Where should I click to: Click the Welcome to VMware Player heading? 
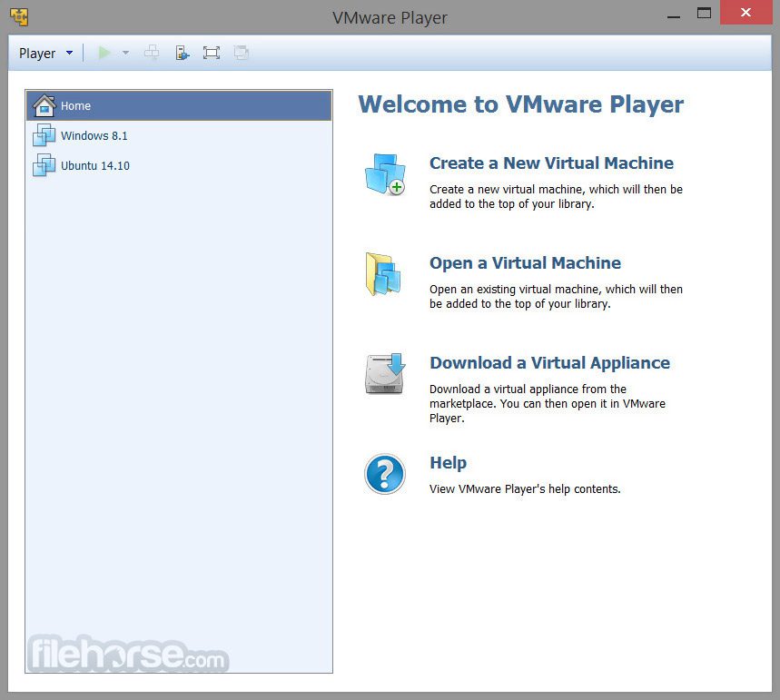point(521,104)
